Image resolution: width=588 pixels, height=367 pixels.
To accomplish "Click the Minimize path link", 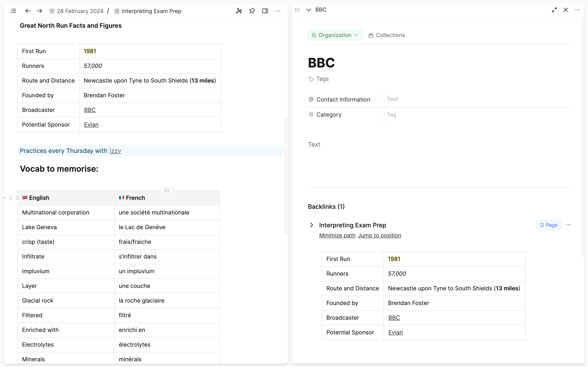I will click(337, 235).
